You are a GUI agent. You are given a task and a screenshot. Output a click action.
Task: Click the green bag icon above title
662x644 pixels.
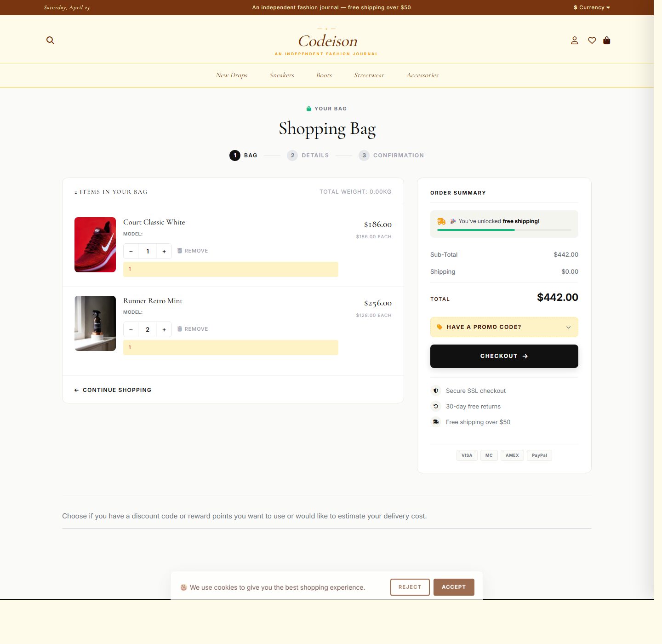309,109
